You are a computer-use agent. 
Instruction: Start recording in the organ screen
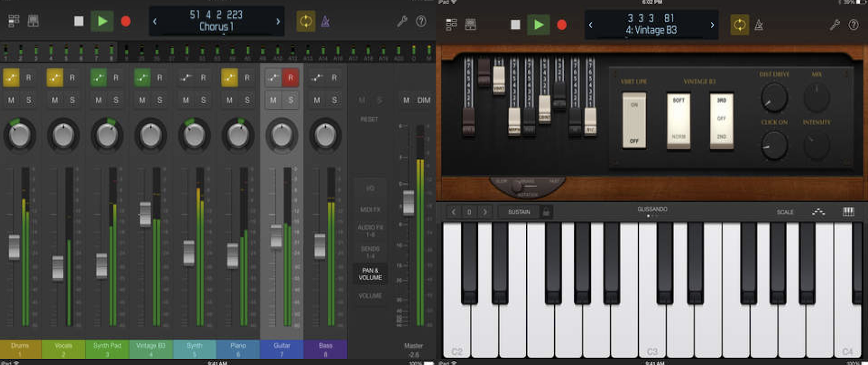pyautogui.click(x=562, y=25)
